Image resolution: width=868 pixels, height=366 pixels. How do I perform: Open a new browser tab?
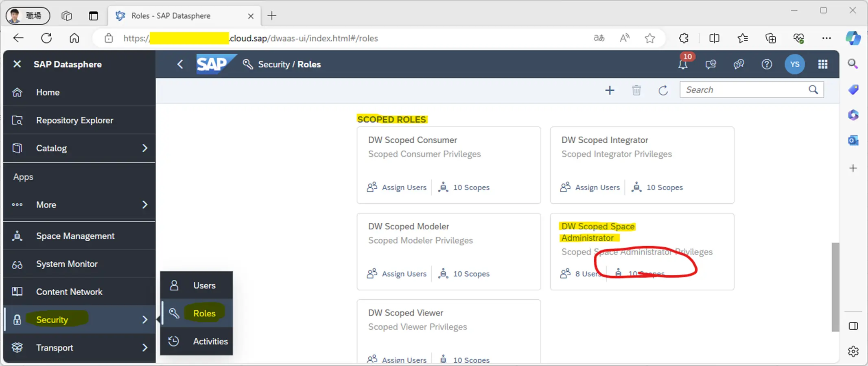[x=272, y=16]
